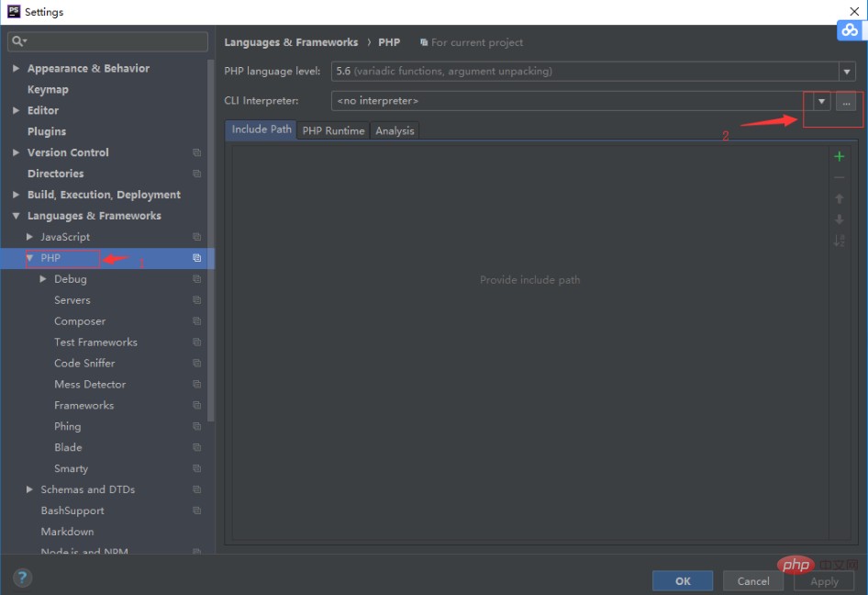Open the CLI Interpreter dropdown arrow
This screenshot has width=868, height=595.
coord(821,101)
